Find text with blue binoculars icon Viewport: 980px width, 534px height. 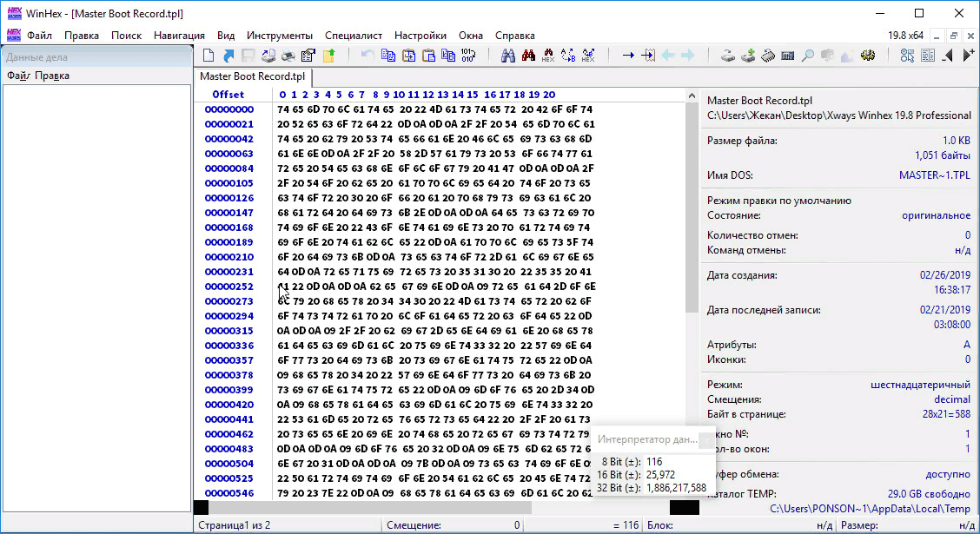pyautogui.click(x=509, y=56)
